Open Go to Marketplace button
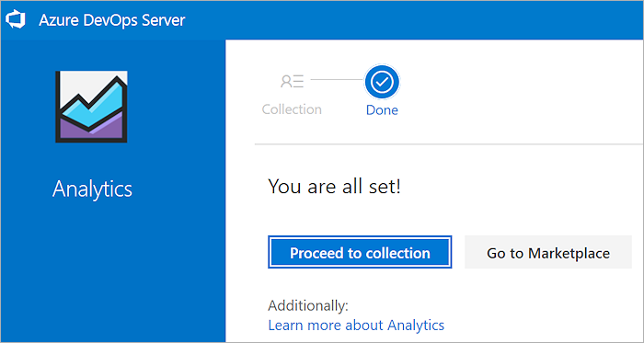This screenshot has height=343, width=644. point(548,252)
